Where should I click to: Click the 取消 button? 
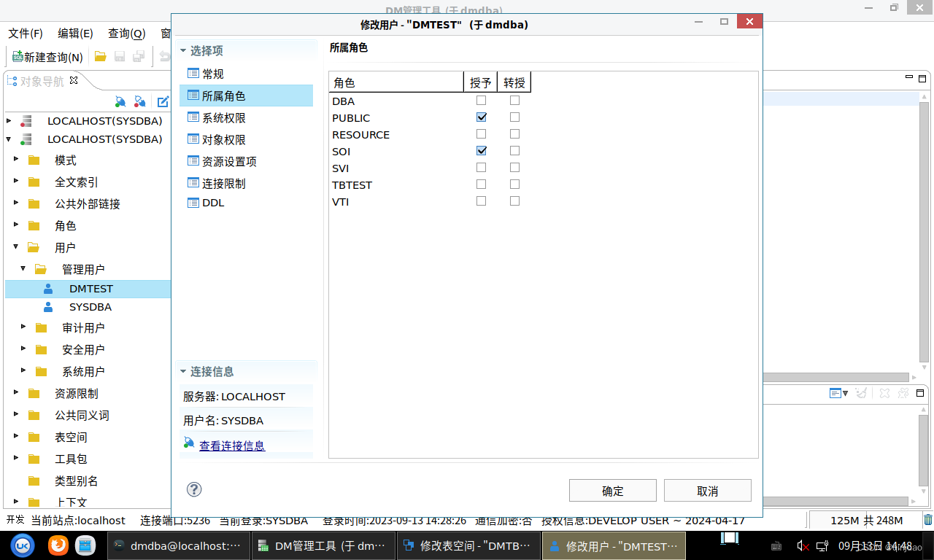pos(708,491)
